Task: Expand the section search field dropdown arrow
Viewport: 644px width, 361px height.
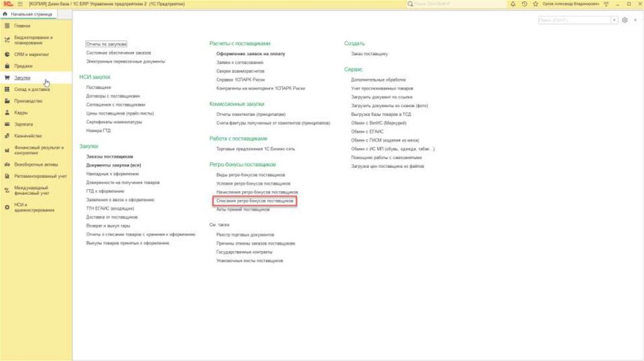Action: 614,20
